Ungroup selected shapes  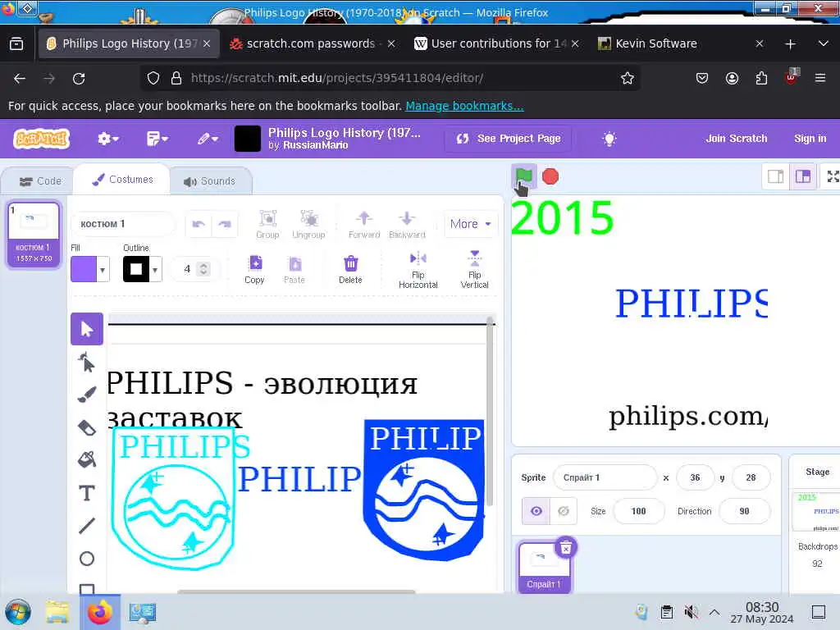click(308, 224)
